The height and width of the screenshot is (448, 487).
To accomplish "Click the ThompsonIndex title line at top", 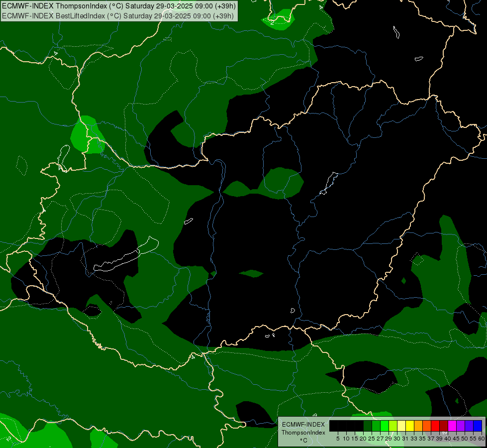I will click(x=119, y=6).
